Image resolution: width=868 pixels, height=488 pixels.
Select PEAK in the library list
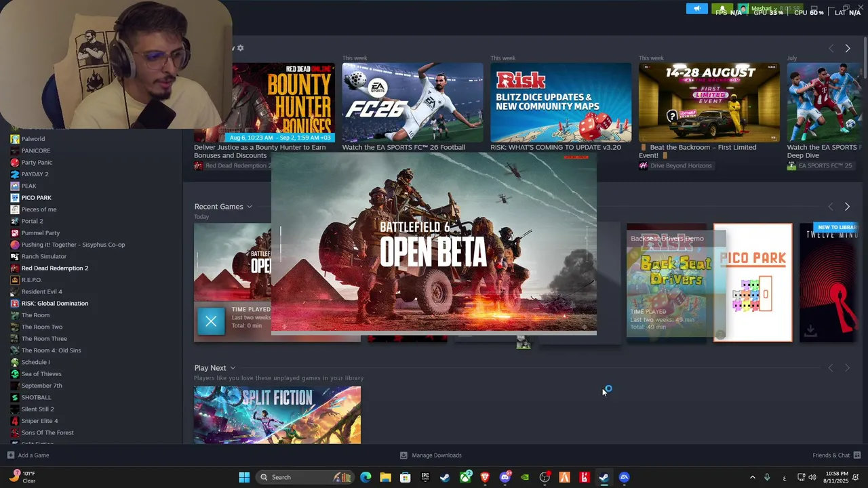point(28,186)
